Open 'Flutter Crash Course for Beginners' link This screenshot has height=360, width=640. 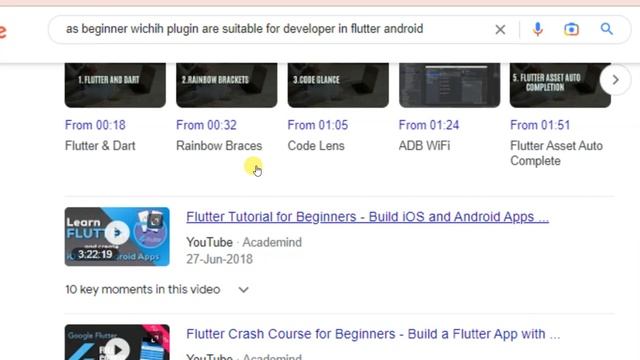[373, 334]
